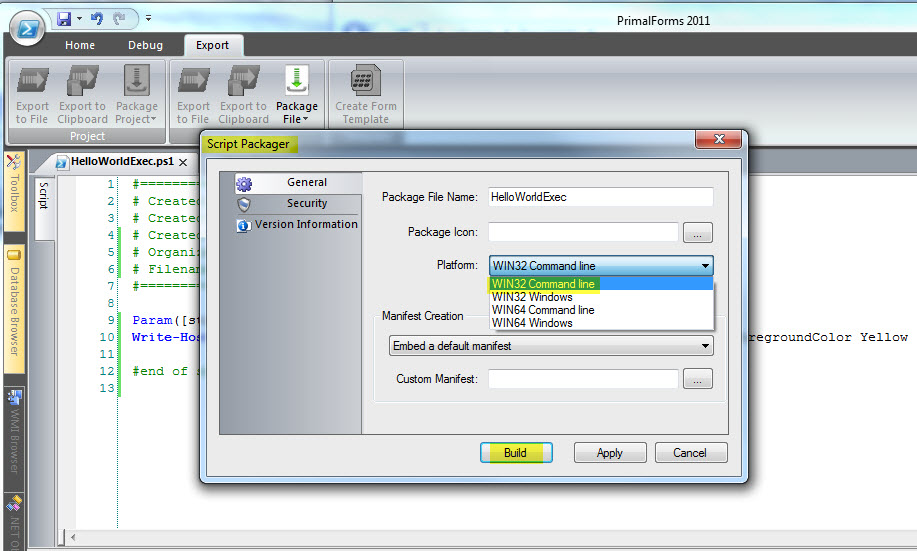
Task: Switch to the Home ribbon tab
Action: click(x=80, y=45)
